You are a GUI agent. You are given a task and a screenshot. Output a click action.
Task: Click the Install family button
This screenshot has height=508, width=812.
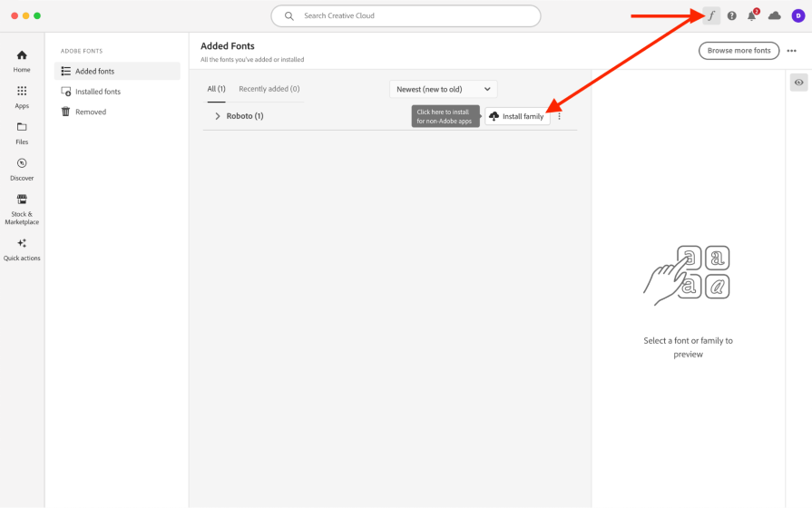(517, 116)
